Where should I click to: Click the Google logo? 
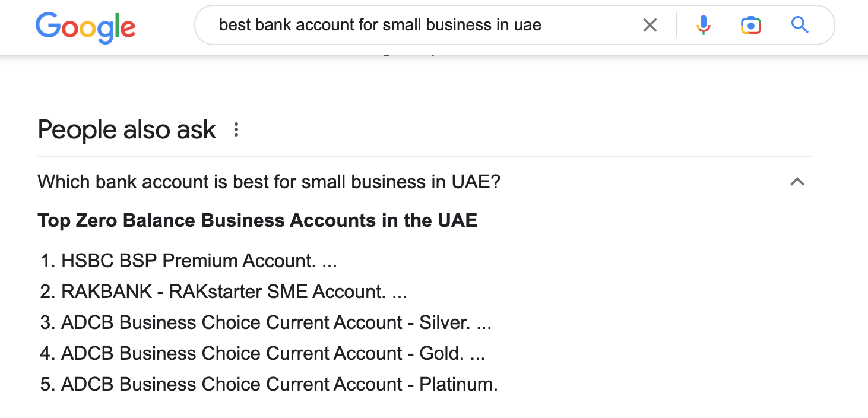[x=85, y=27]
